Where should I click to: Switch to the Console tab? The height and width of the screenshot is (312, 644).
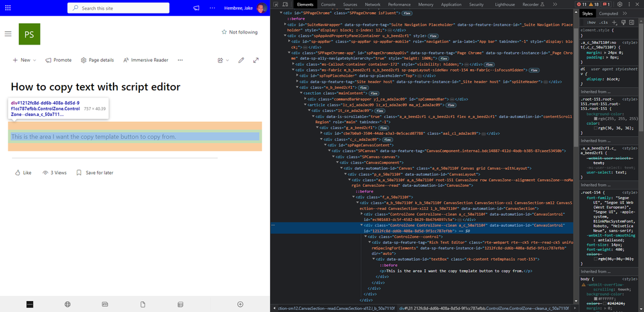[x=328, y=5]
